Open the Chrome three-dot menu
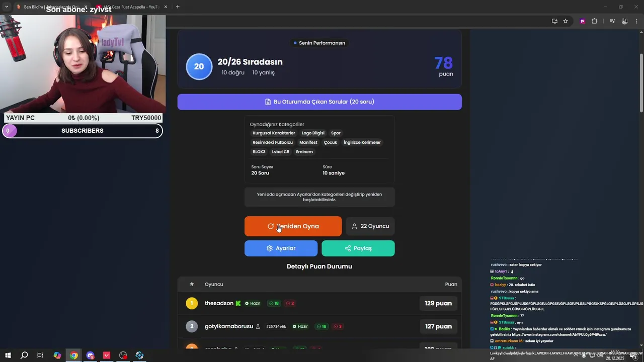 pos(637,21)
